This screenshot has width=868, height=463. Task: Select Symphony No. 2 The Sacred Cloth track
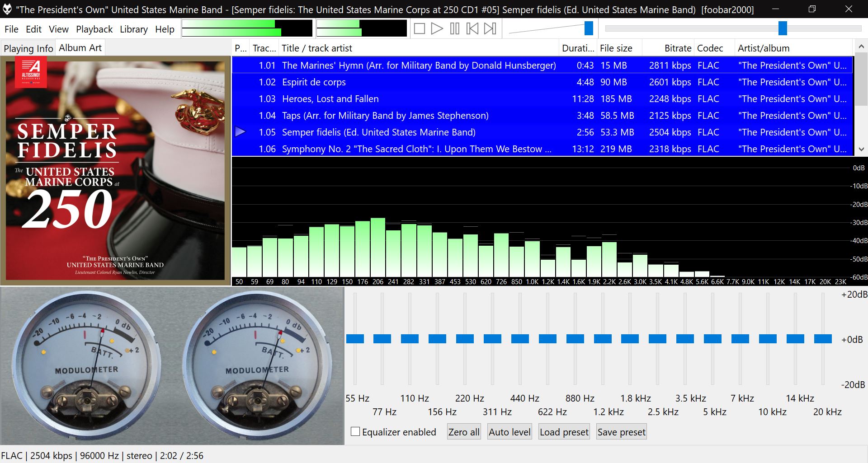[x=542, y=149]
